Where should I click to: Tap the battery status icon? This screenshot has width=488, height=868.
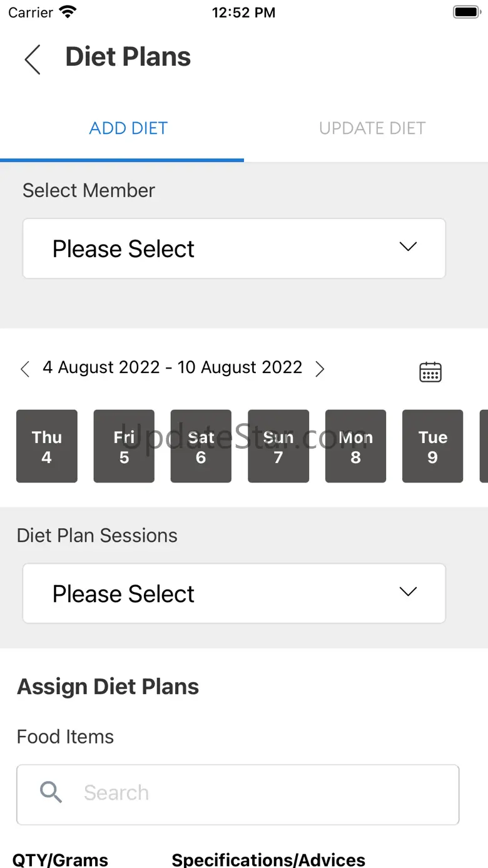coord(466,12)
